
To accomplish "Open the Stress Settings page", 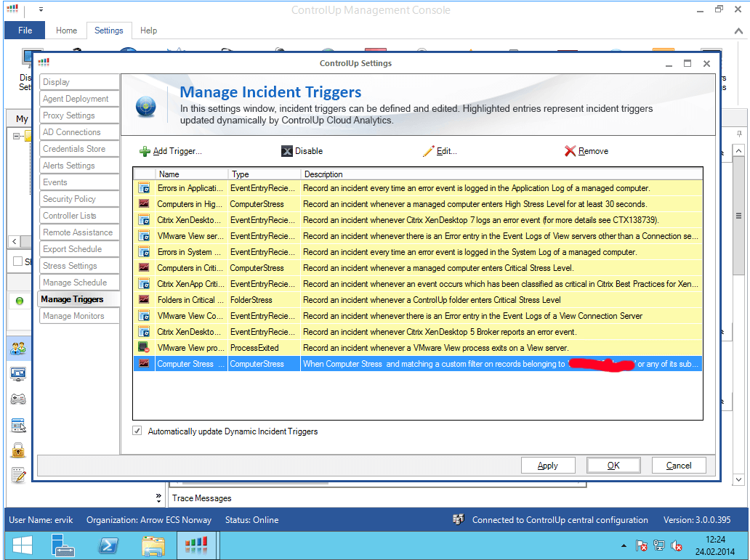I will (x=79, y=266).
